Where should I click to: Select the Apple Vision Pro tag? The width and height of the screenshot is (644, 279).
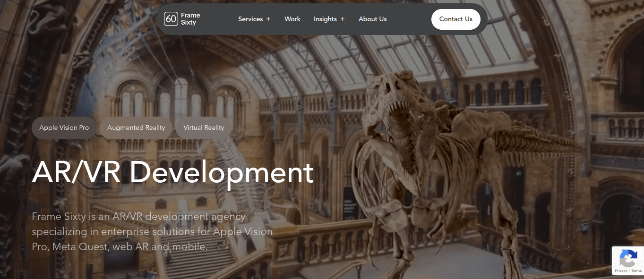pos(64,127)
